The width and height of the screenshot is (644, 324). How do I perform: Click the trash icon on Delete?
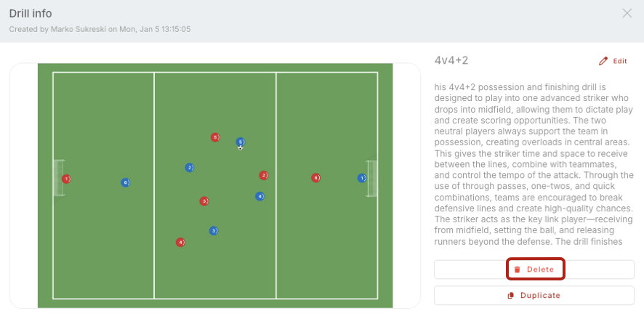tap(518, 270)
